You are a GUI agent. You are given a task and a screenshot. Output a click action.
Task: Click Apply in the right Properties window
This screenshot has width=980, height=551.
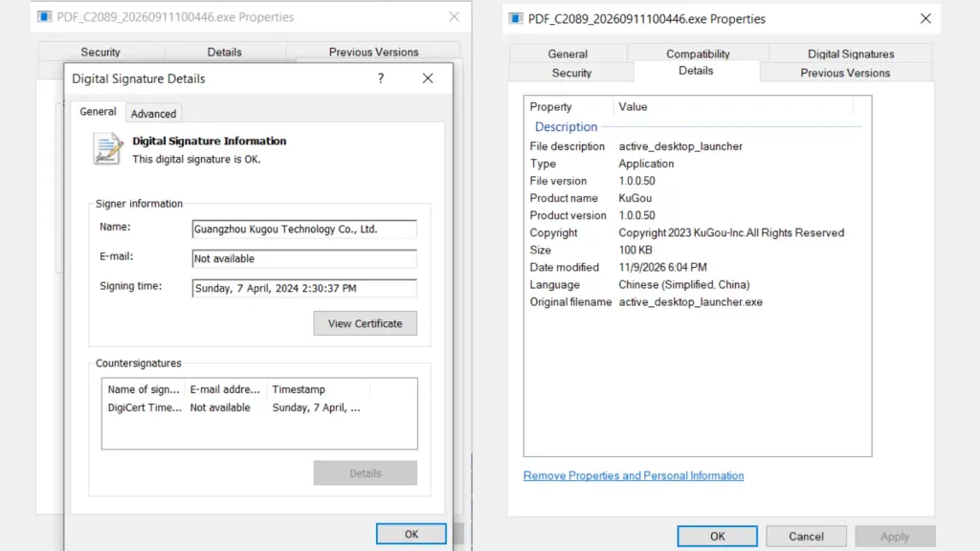click(x=895, y=536)
